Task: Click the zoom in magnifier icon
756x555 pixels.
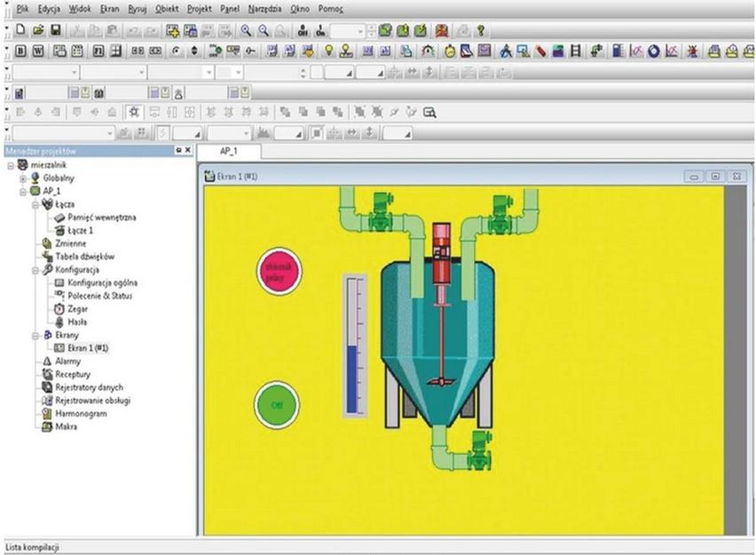Action: coord(245,30)
